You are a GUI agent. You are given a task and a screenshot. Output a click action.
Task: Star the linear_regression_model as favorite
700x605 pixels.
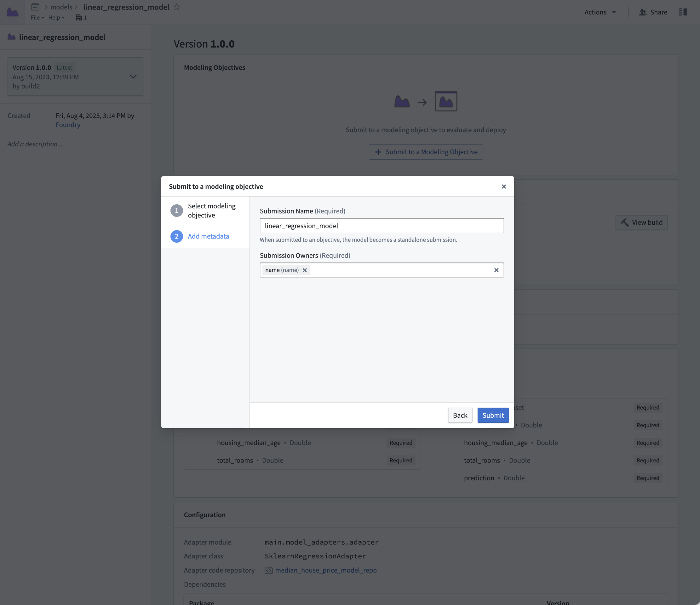tap(176, 7)
